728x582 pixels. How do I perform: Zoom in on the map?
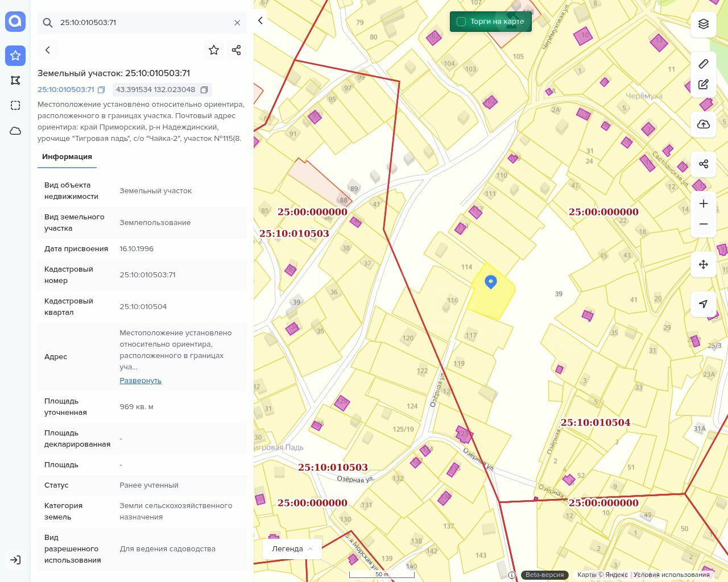(704, 203)
